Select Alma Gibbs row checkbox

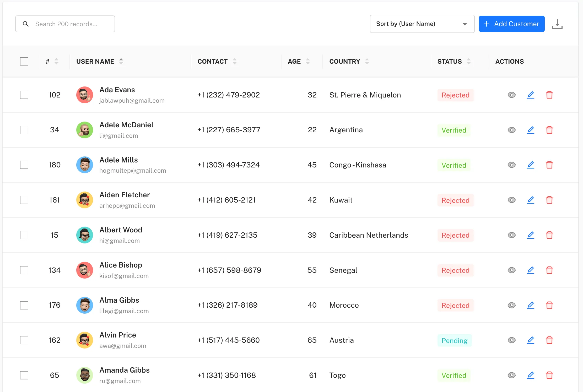click(x=24, y=305)
